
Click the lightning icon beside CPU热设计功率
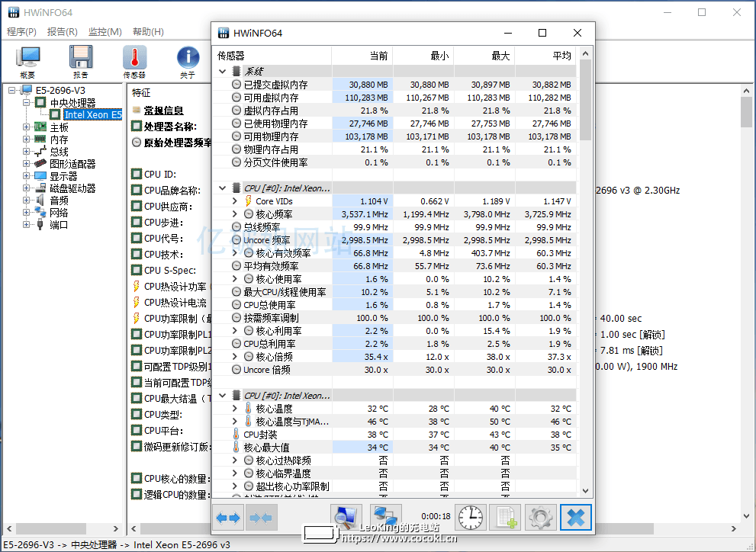[137, 287]
